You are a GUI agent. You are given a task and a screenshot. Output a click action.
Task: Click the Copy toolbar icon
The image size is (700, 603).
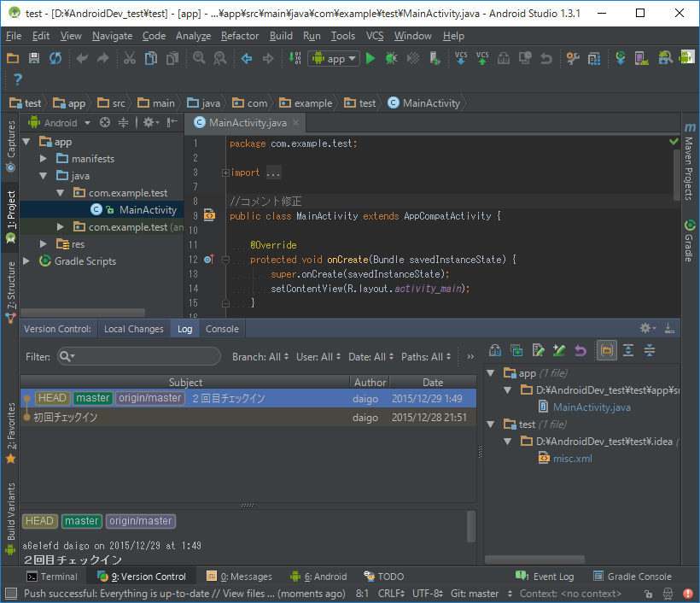click(x=151, y=59)
